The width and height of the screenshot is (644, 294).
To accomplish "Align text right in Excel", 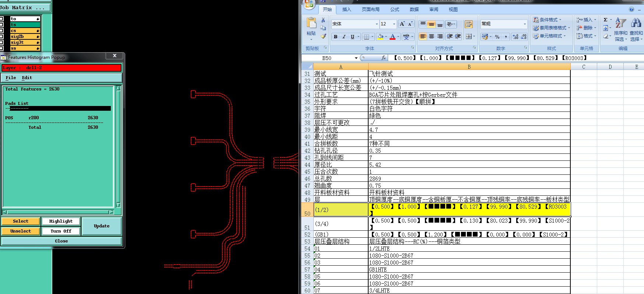I will click(440, 36).
